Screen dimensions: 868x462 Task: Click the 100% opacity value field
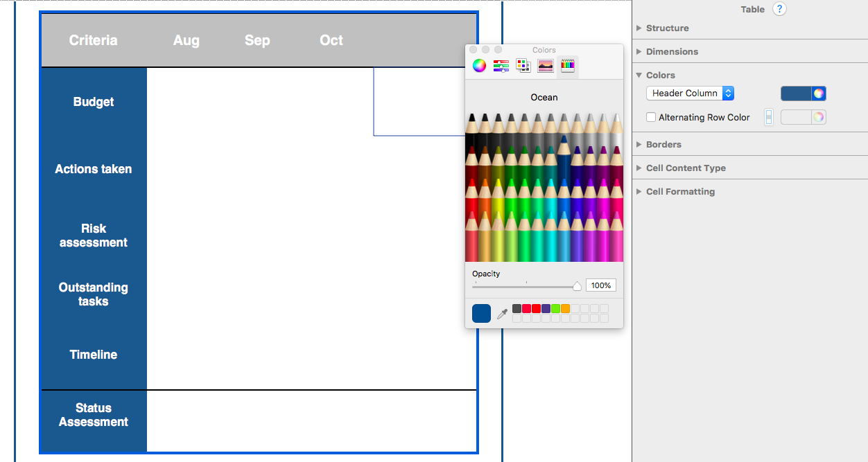click(x=600, y=285)
